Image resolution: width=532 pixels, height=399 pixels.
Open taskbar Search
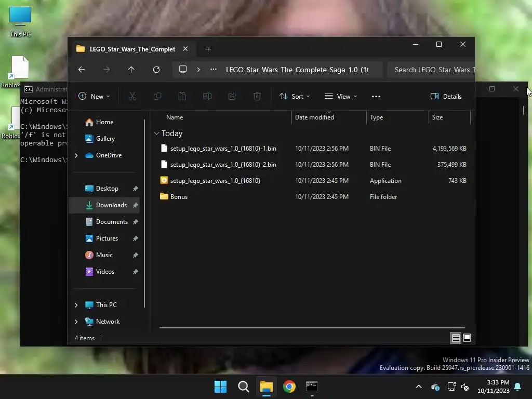[x=244, y=387]
